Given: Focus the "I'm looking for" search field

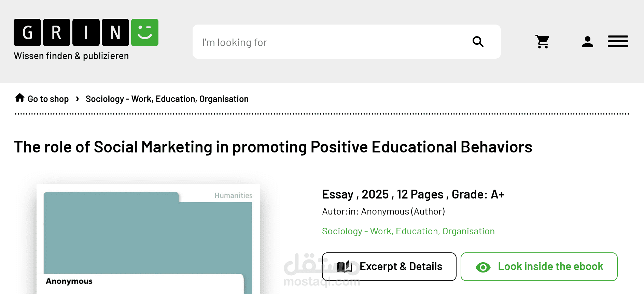Looking at the screenshot, I should (328, 42).
